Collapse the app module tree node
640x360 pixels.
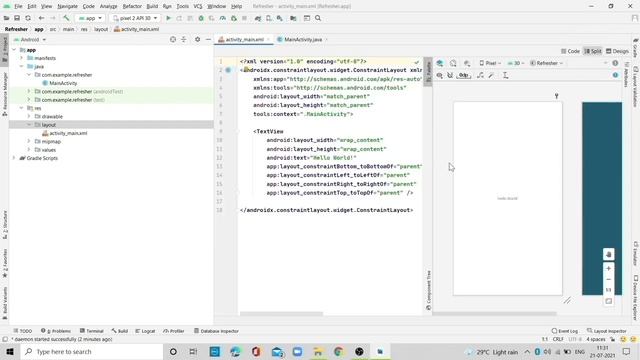coord(14,50)
